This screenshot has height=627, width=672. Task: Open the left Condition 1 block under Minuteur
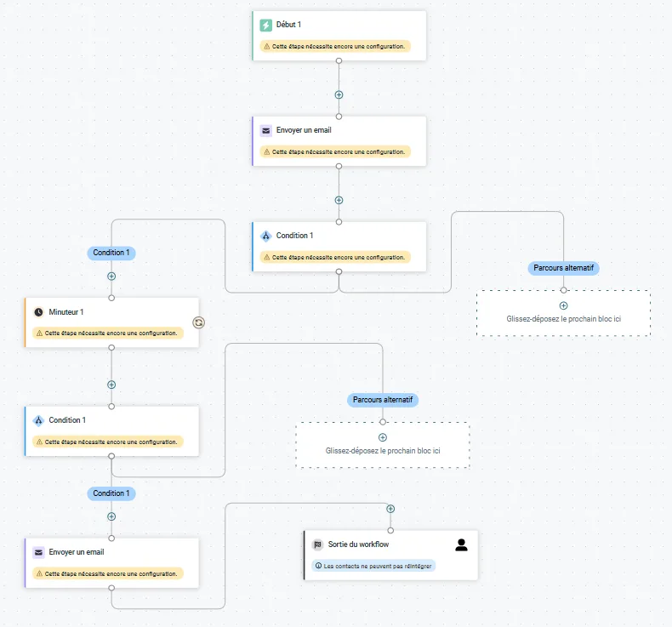111,431
